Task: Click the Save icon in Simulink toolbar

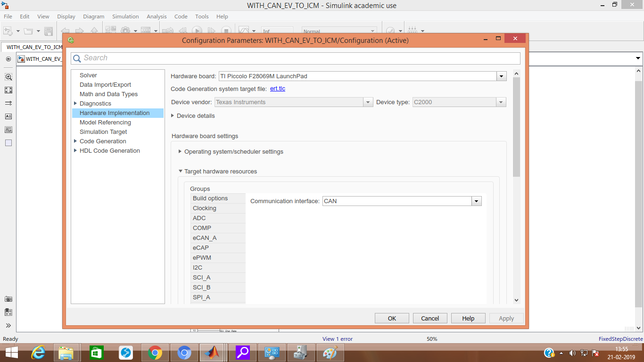Action: coord(49,31)
